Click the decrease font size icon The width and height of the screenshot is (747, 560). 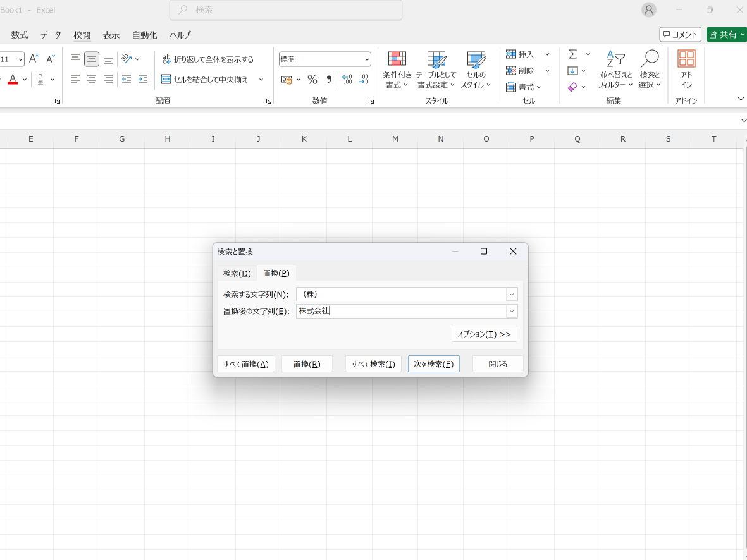click(x=50, y=59)
